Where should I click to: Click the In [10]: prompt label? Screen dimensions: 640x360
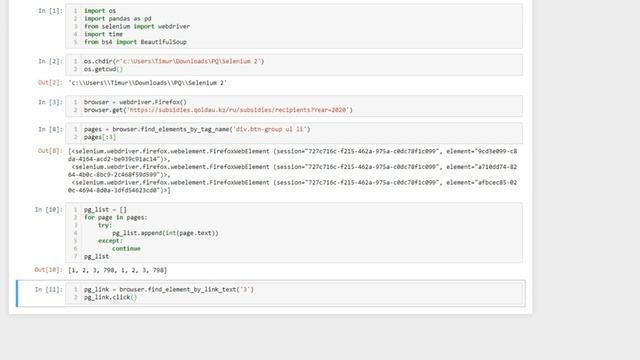click(x=49, y=210)
